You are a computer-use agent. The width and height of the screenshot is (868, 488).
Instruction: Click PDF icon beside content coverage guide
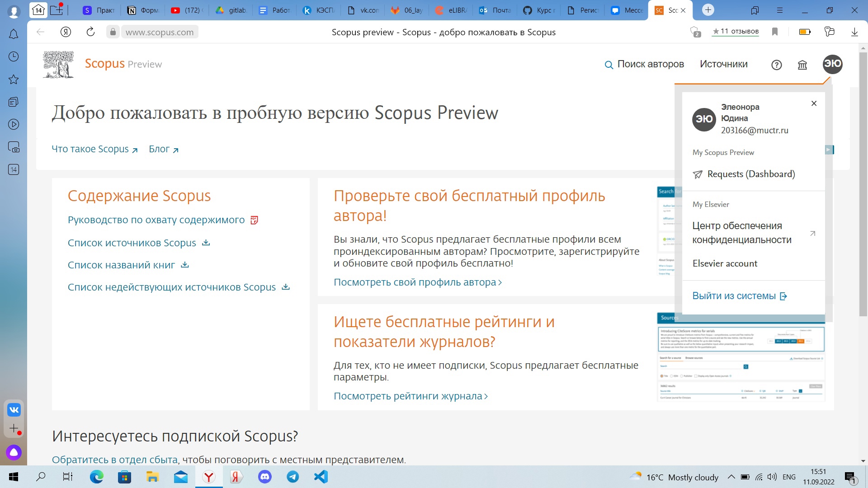click(254, 220)
